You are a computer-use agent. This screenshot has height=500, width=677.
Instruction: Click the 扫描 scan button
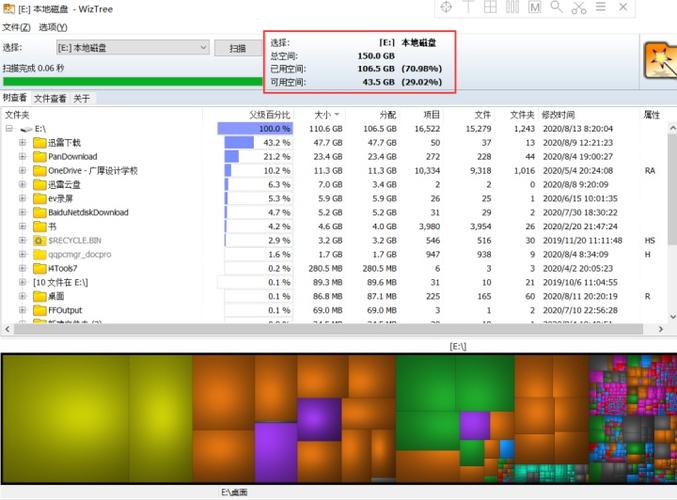(238, 48)
